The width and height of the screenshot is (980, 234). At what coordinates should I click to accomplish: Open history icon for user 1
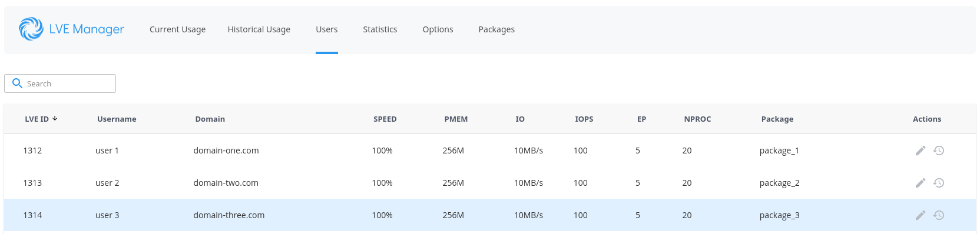(939, 151)
